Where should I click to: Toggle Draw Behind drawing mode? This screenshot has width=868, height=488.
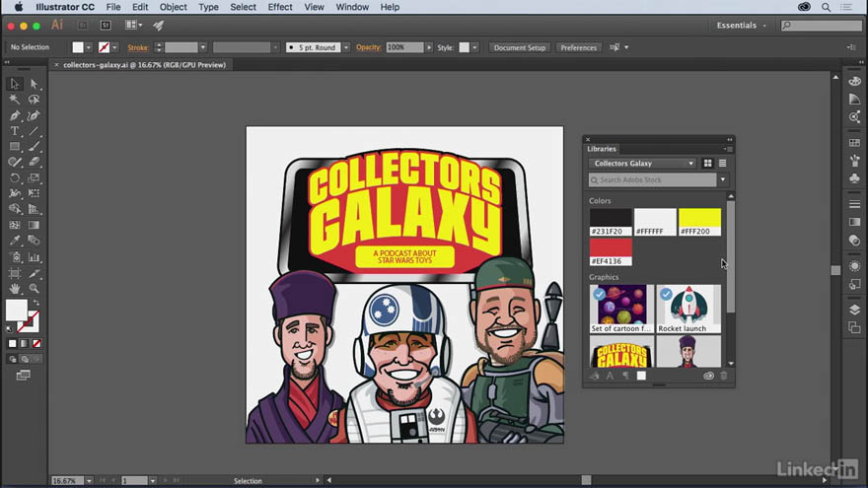[x=25, y=359]
